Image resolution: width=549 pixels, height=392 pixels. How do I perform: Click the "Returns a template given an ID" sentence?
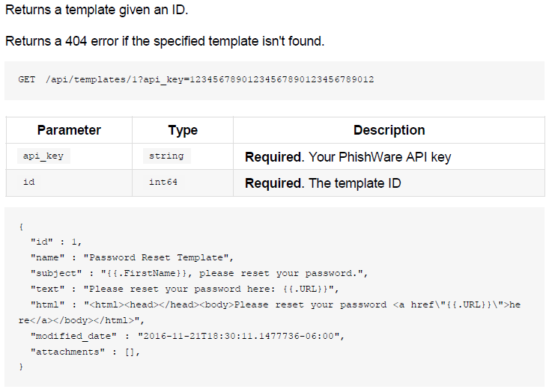pyautogui.click(x=97, y=10)
